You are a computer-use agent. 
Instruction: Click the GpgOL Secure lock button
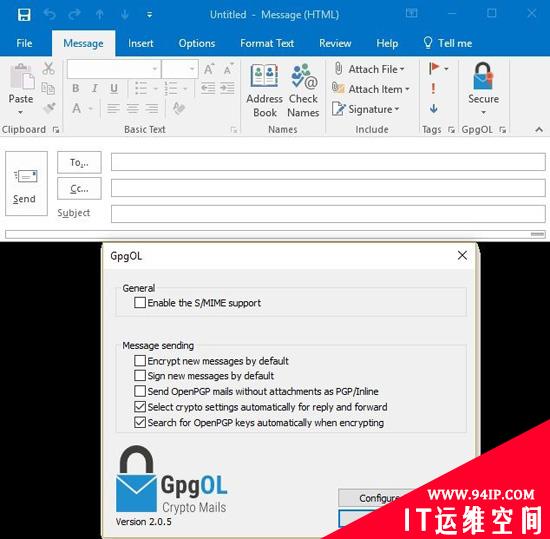(x=483, y=88)
